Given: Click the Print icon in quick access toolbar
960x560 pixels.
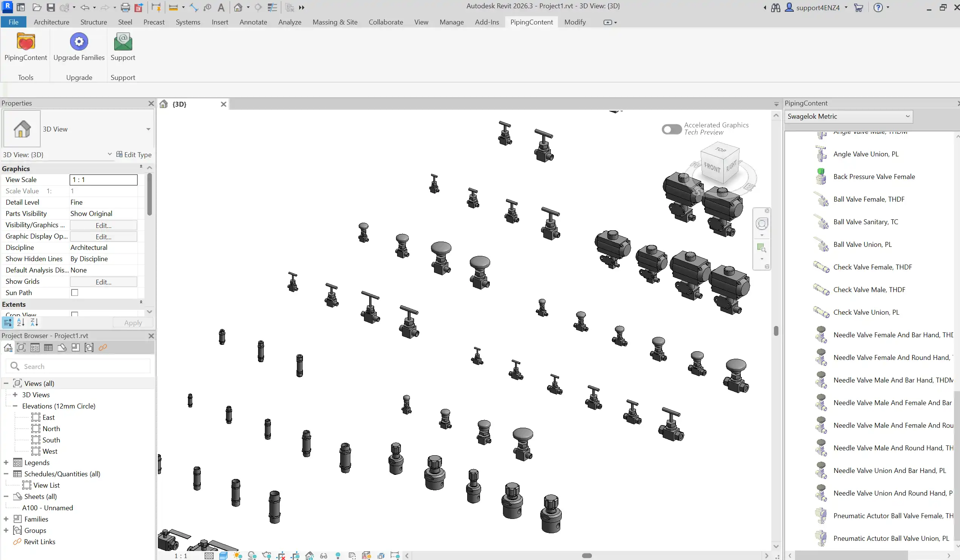Looking at the screenshot, I should coord(125,7).
